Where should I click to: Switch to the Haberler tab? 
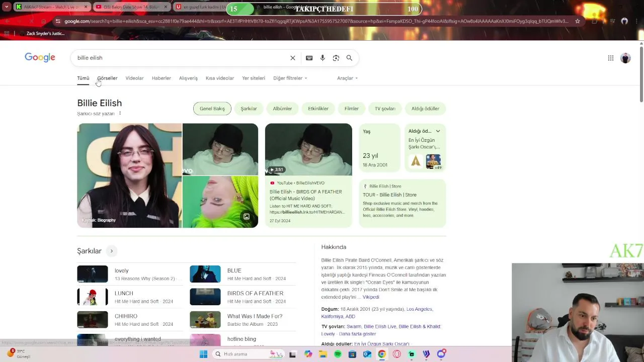(x=162, y=78)
